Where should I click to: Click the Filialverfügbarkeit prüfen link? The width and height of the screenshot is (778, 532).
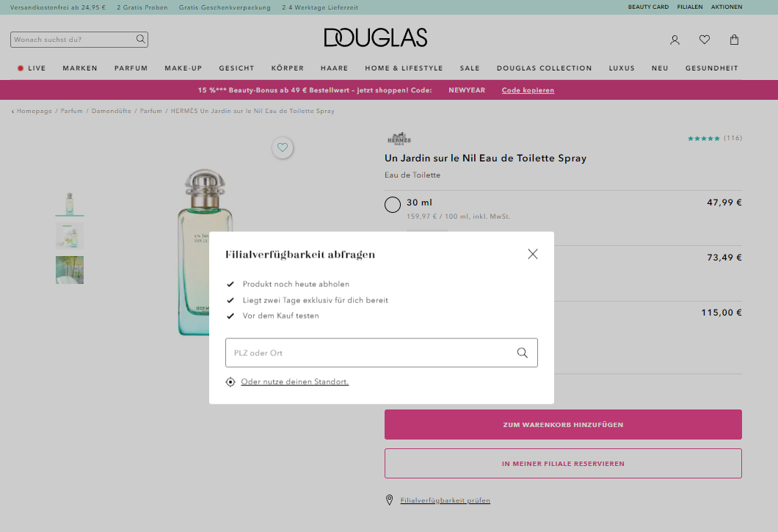click(445, 500)
